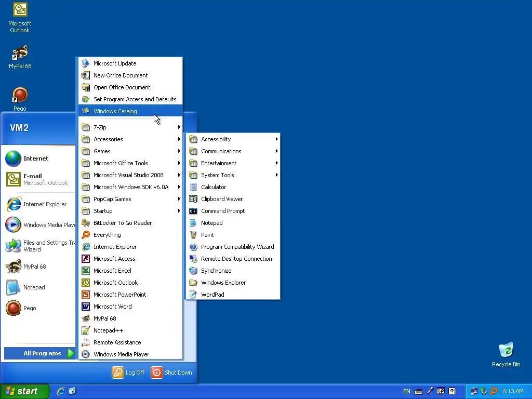Expand System Tools submenu

click(x=233, y=175)
